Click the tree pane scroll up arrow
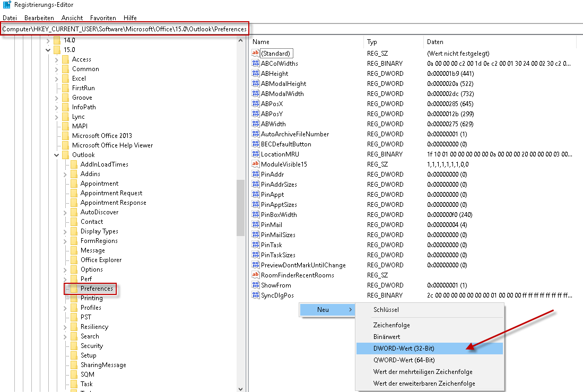The height and width of the screenshot is (392, 583). click(240, 40)
